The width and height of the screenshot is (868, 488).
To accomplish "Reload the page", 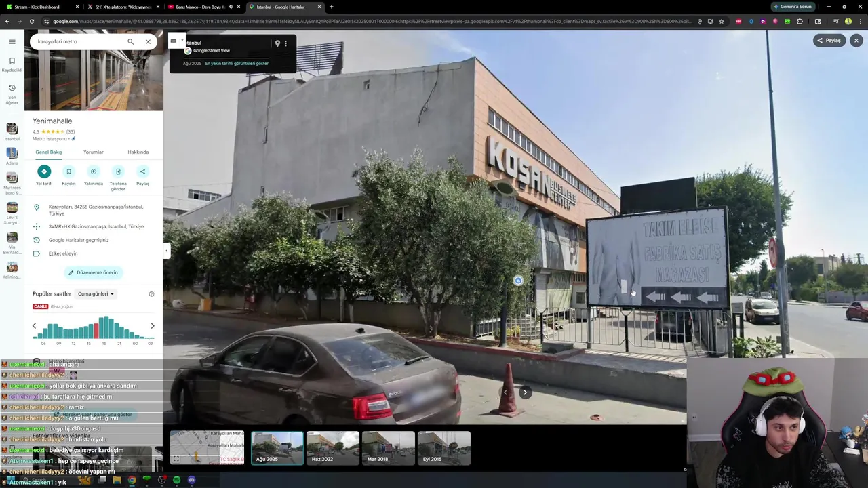I will point(32,22).
